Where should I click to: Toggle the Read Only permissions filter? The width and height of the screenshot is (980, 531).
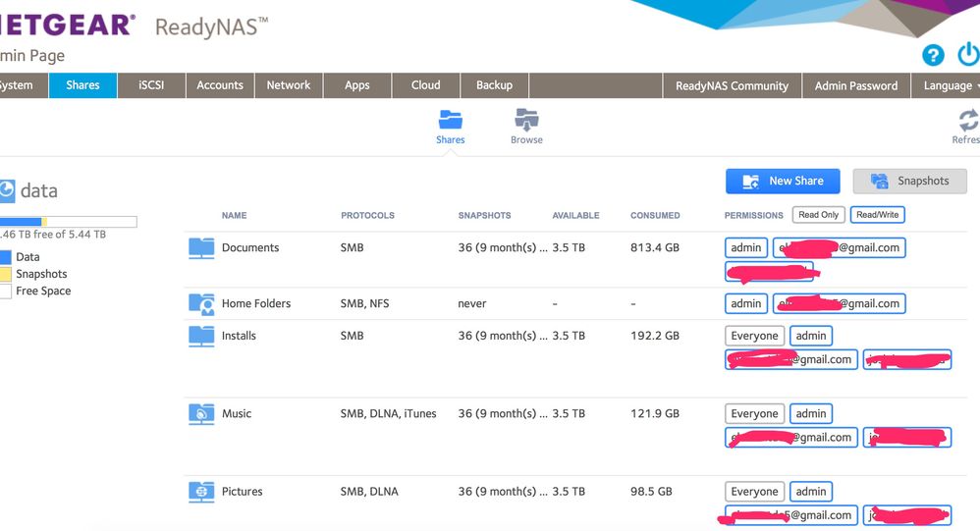coord(819,215)
